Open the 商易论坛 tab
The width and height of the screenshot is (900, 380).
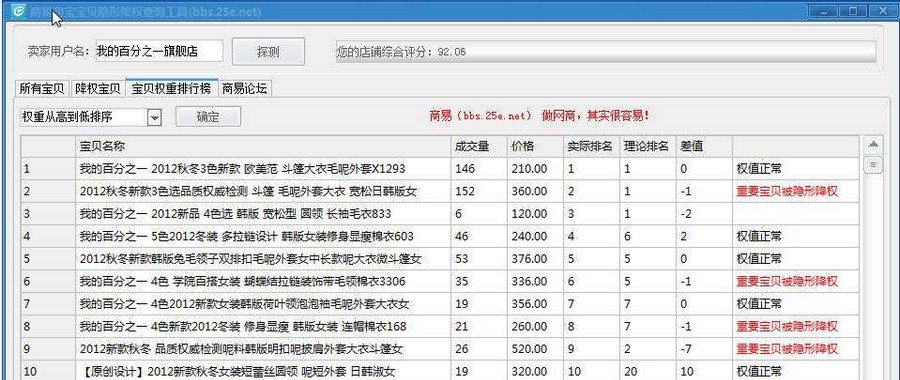[245, 88]
